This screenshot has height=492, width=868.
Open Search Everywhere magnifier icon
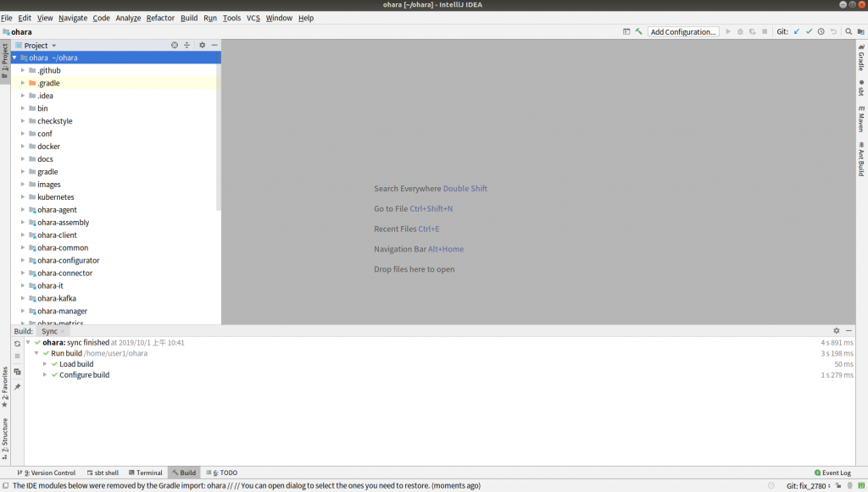pyautogui.click(x=849, y=31)
